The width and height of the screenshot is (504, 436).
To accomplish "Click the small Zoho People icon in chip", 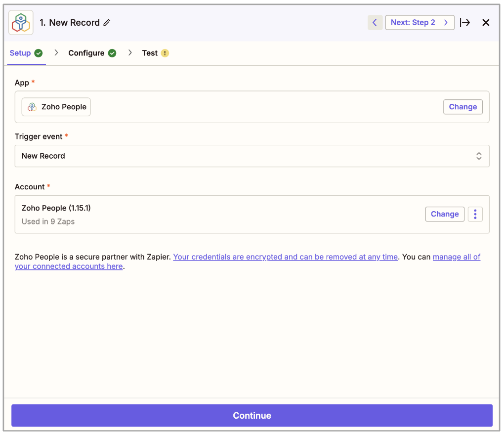I will (x=32, y=107).
